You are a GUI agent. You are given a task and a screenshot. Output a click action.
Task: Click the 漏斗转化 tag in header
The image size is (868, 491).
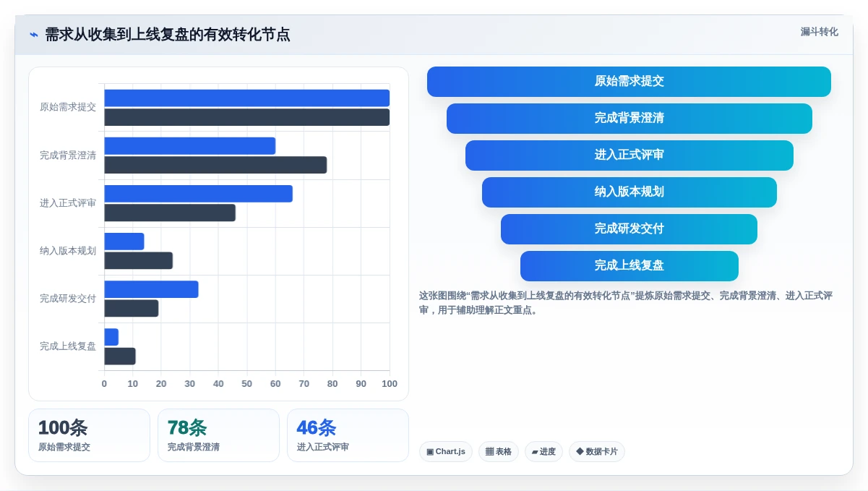pyautogui.click(x=819, y=32)
